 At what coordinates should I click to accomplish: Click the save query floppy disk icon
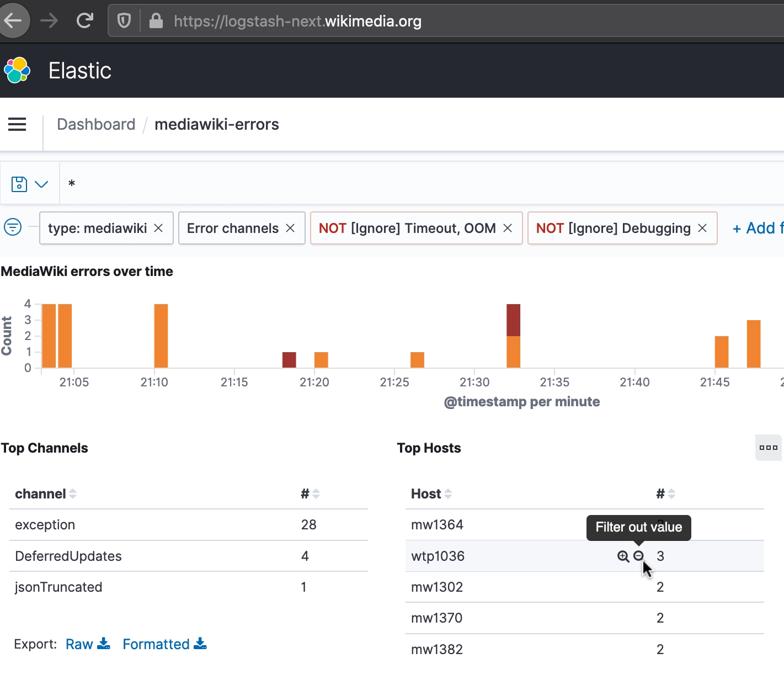click(19, 183)
